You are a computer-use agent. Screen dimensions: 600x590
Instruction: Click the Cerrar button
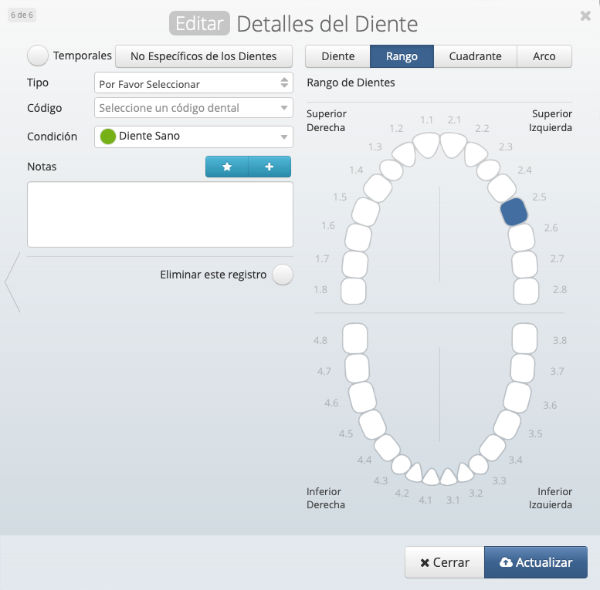[444, 562]
